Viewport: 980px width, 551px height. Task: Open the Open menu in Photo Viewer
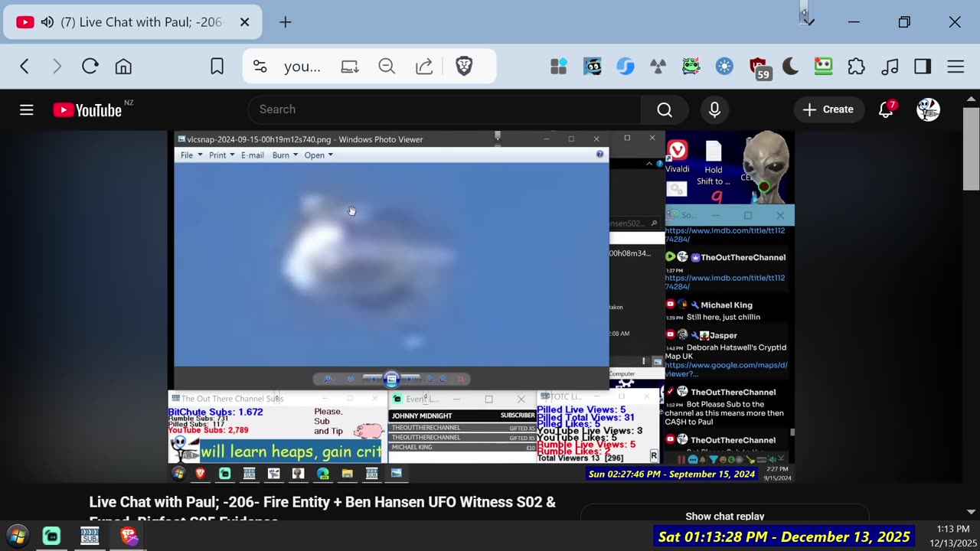[318, 155]
